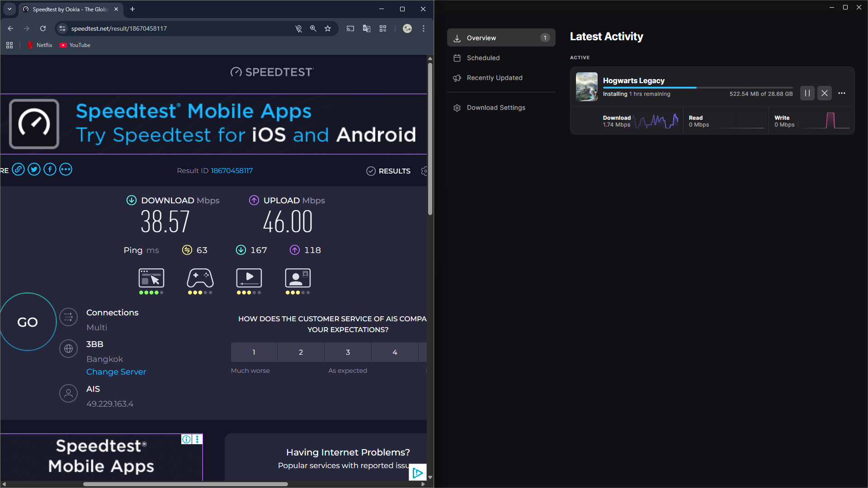Share result on Twitter
Viewport: 868px width, 488px height.
pyautogui.click(x=34, y=169)
